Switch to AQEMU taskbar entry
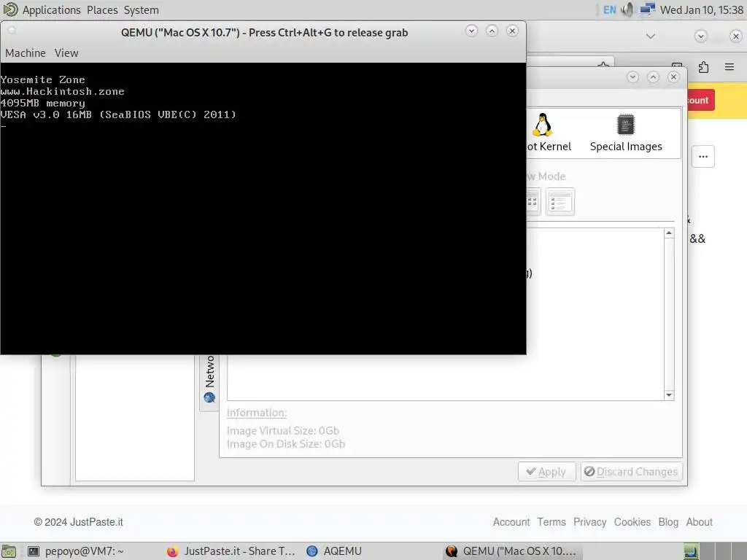 pos(334,551)
